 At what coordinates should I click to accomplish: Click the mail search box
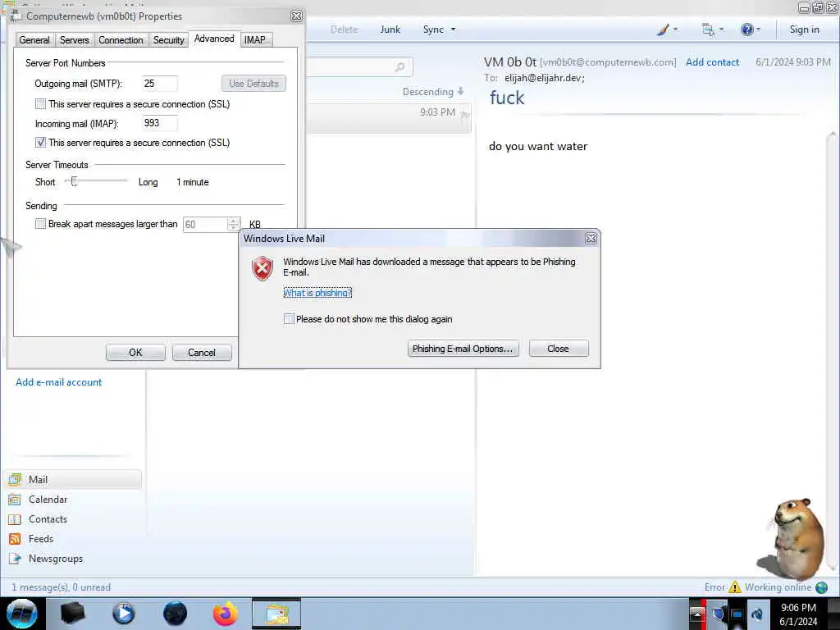coord(359,67)
